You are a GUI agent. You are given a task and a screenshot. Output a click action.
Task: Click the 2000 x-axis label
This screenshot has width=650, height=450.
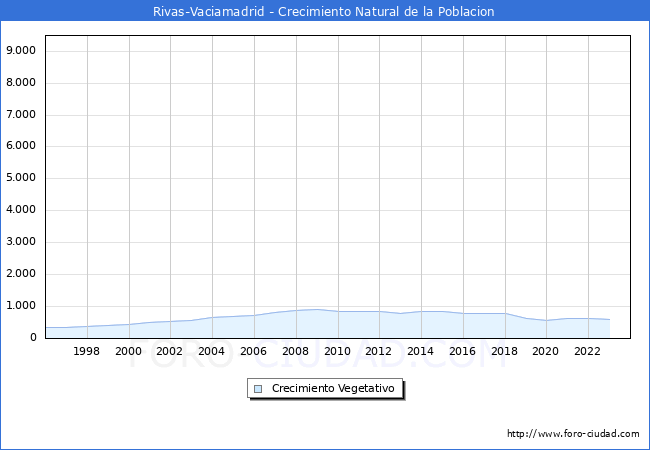pos(128,351)
